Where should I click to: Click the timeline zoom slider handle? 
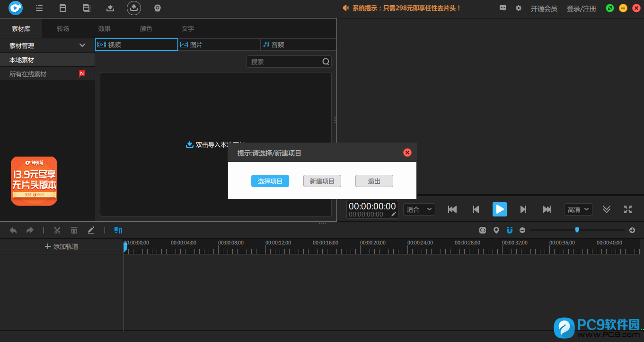tap(577, 230)
